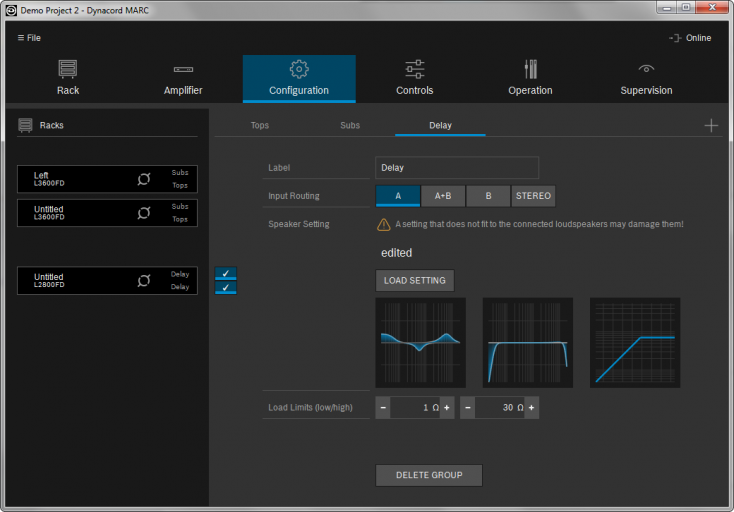Viewport: 734px width, 512px height.
Task: Click the Configuration gear icon
Action: point(299,69)
